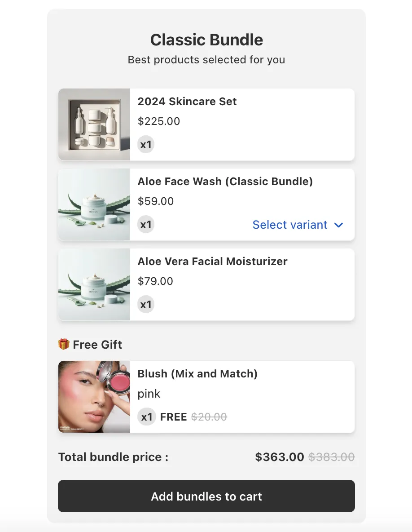
Task: Click the crossed-out $383.00 original total
Action: (x=332, y=457)
